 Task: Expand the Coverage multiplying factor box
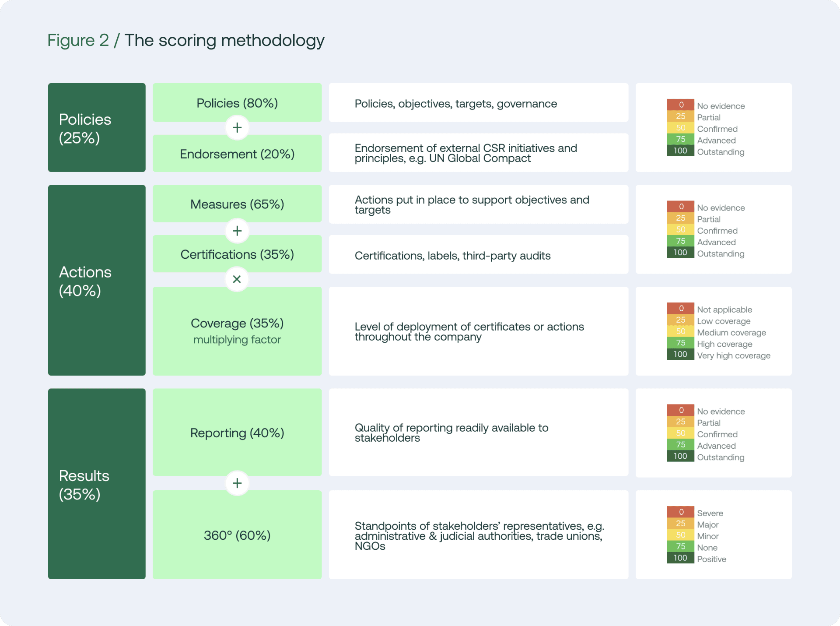pos(237,331)
